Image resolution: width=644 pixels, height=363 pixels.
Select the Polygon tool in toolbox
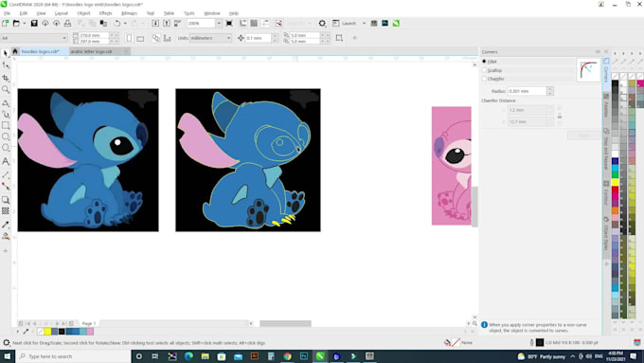(x=6, y=148)
